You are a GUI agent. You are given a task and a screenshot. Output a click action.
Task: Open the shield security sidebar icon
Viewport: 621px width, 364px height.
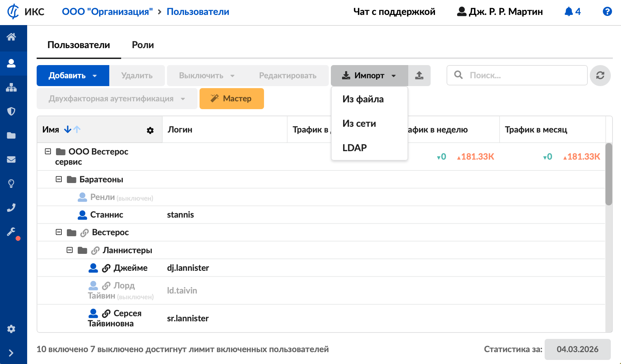(11, 111)
